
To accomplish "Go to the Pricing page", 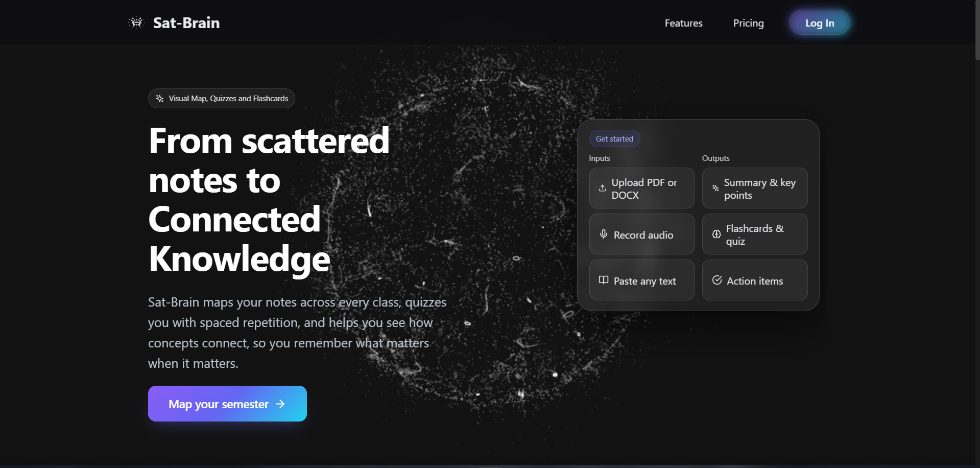I will (x=748, y=23).
